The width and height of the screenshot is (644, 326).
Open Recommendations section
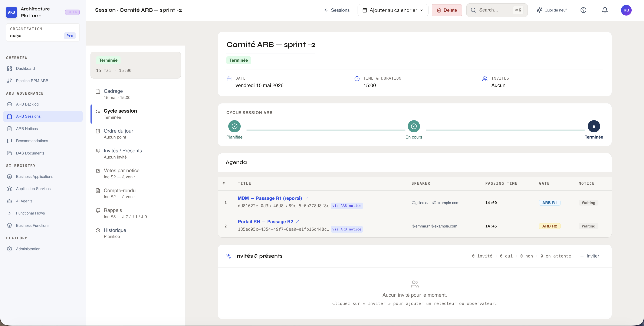point(43,141)
